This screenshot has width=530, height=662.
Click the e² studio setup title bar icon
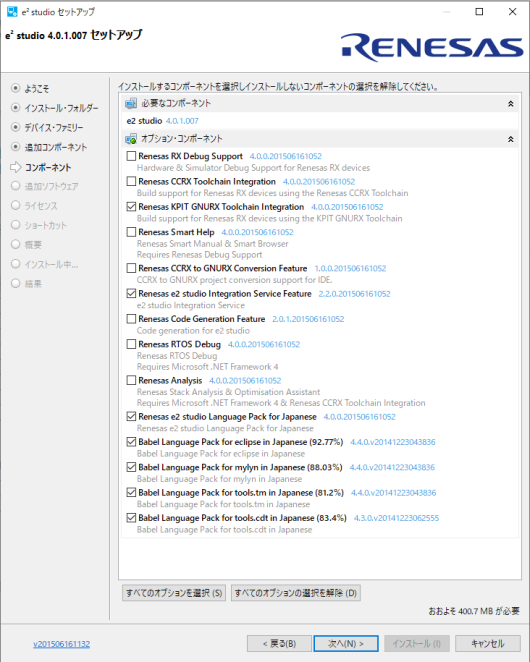pos(12,11)
